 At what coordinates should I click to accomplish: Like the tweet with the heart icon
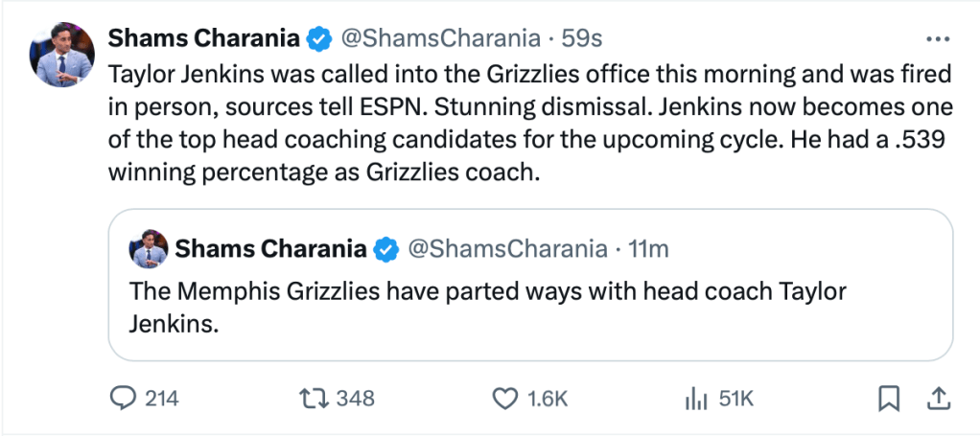click(505, 399)
